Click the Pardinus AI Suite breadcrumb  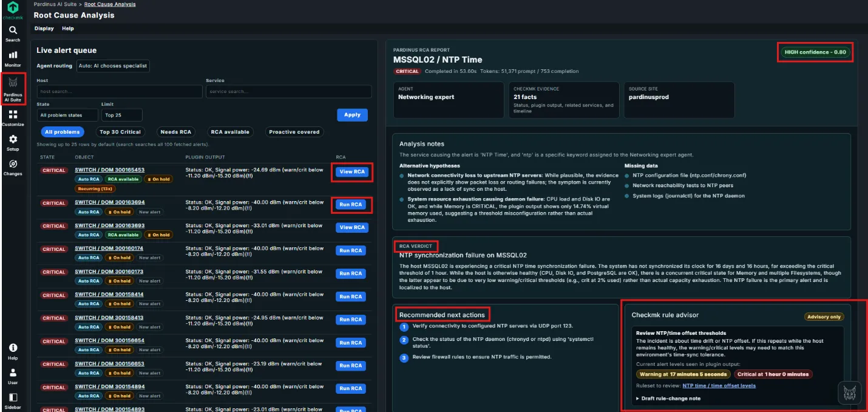click(x=55, y=4)
